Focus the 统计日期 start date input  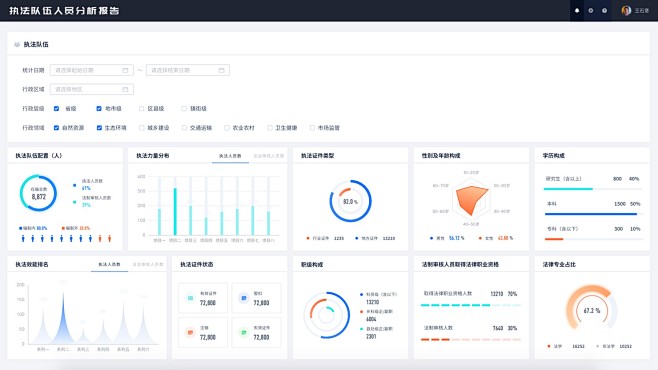pos(91,70)
